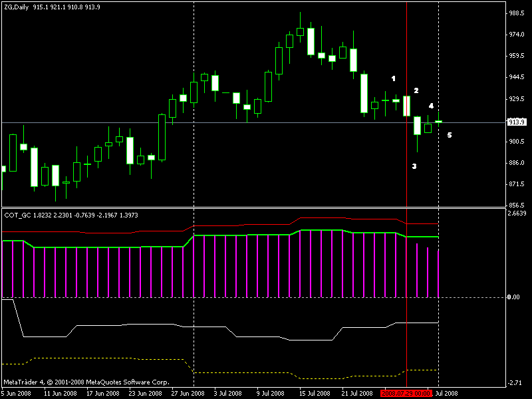The image size is (532, 399).
Task: Click the red 2008.07.29 00:00 date label
Action: coord(406,394)
